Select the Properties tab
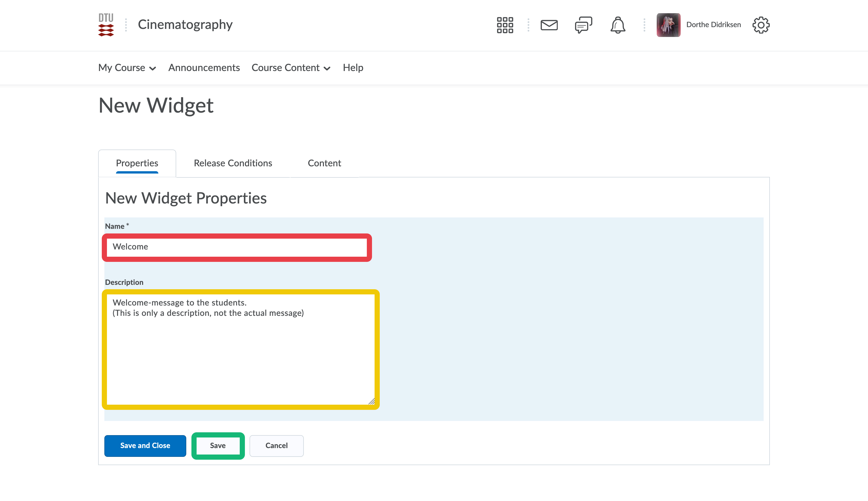The width and height of the screenshot is (868, 501). point(137,163)
